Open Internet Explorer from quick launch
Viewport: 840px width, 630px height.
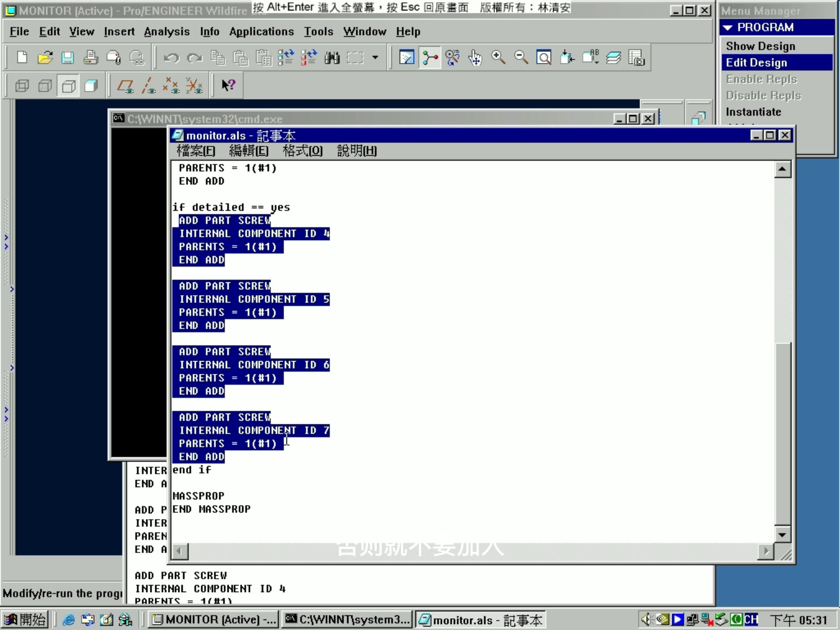point(69,619)
